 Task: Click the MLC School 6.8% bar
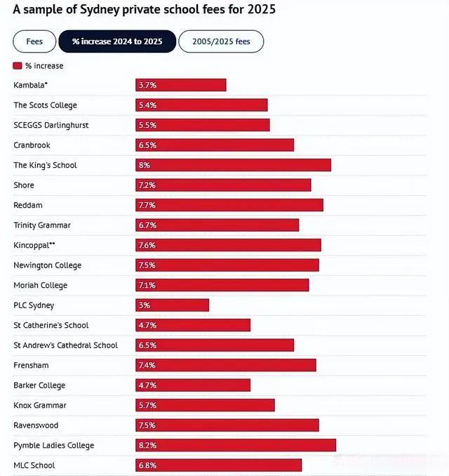click(219, 465)
